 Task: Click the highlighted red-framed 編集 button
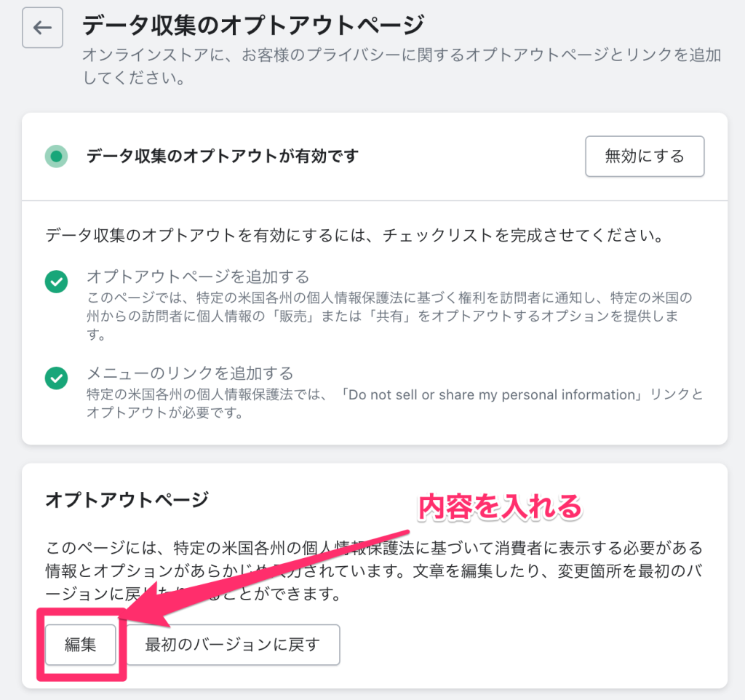pyautogui.click(x=80, y=645)
